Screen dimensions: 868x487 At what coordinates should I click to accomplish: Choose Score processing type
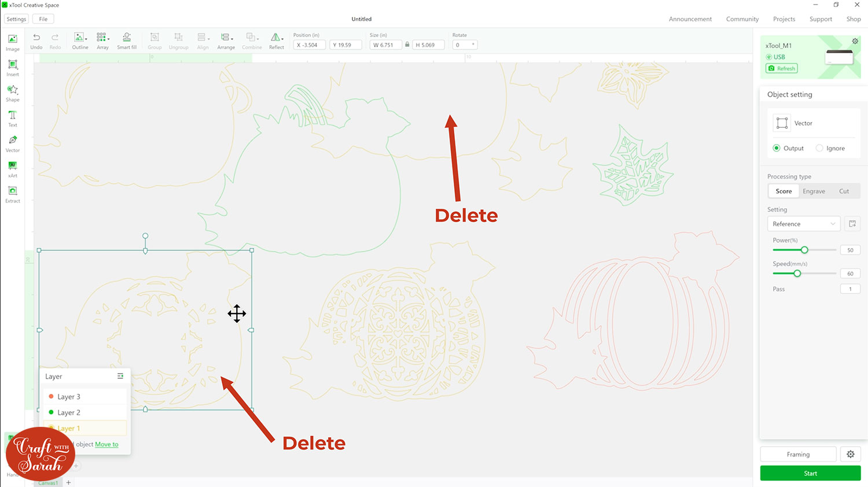(x=784, y=191)
